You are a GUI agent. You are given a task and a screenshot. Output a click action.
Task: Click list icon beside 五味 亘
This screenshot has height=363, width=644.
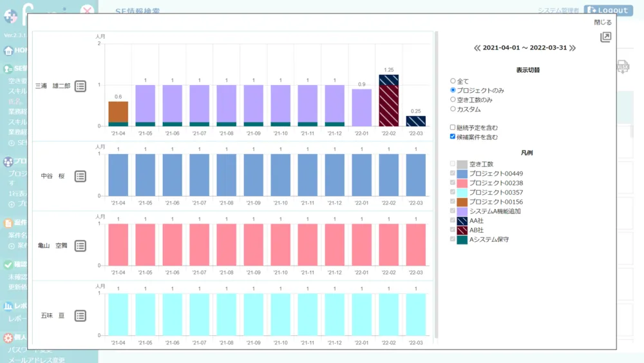tap(80, 315)
